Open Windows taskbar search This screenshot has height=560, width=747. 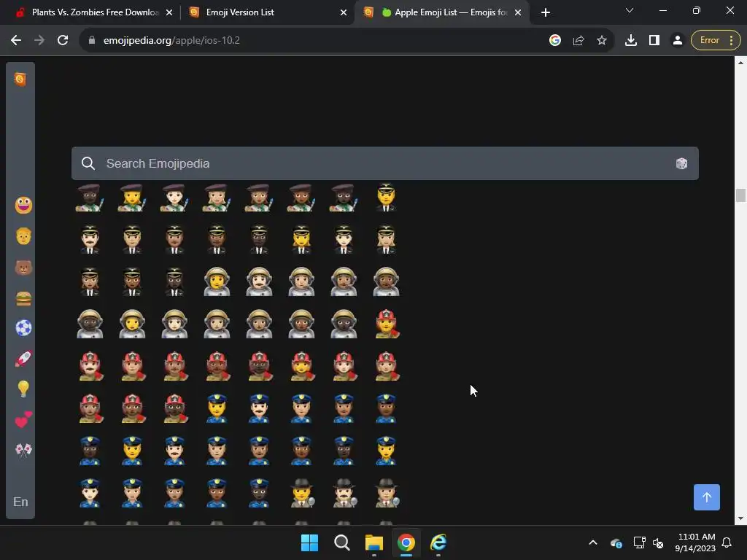click(342, 542)
